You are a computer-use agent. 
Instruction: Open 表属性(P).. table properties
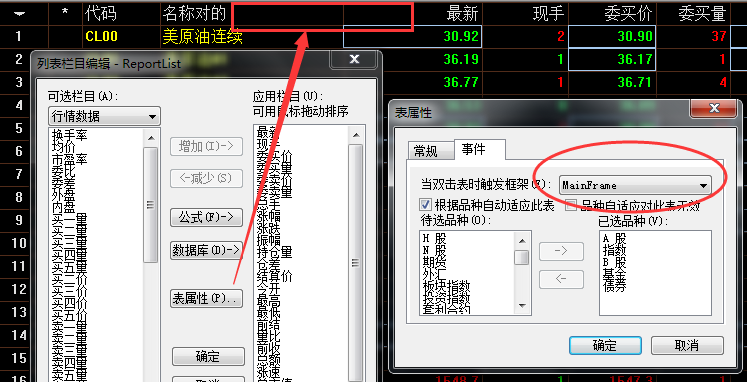[x=206, y=298]
